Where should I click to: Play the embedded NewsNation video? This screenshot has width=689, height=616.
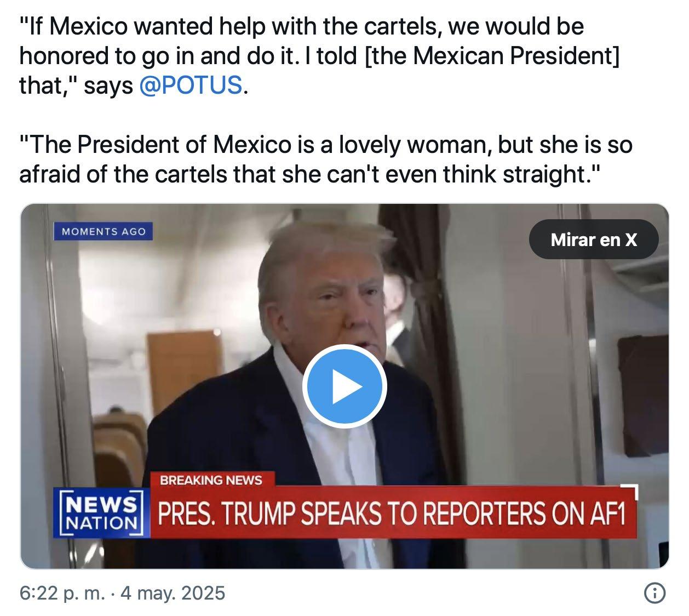[344, 386]
